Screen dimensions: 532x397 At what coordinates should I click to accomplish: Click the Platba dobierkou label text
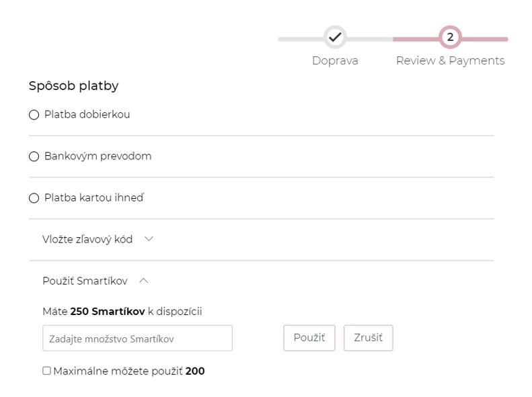coord(87,114)
